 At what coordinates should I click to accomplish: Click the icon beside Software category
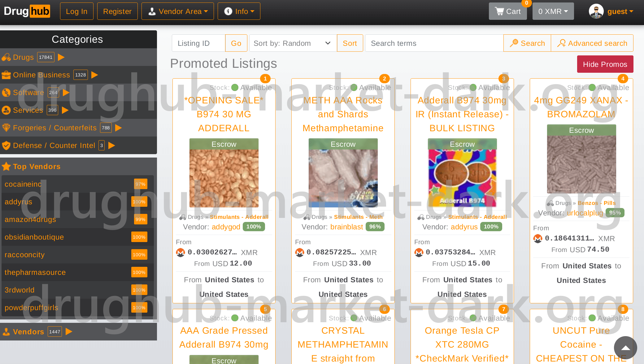[x=6, y=93]
